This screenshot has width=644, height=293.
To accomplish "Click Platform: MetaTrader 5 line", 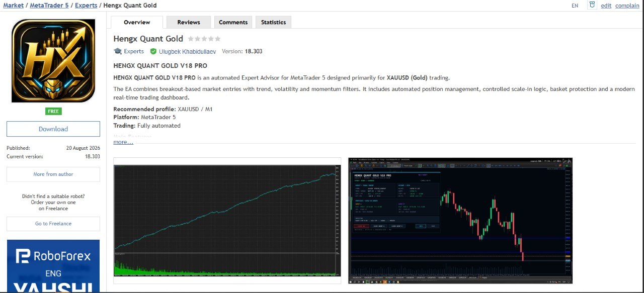I will [x=143, y=117].
